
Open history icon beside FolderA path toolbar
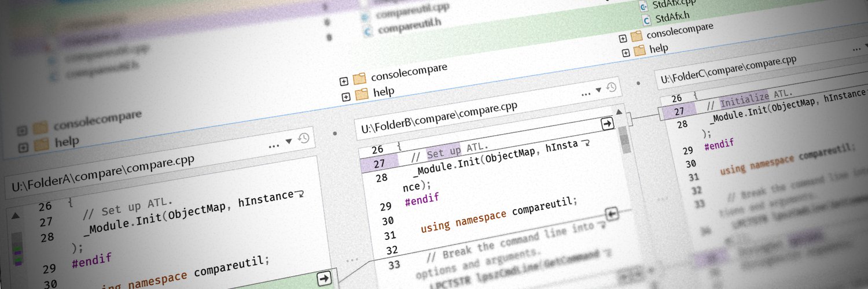pos(304,139)
